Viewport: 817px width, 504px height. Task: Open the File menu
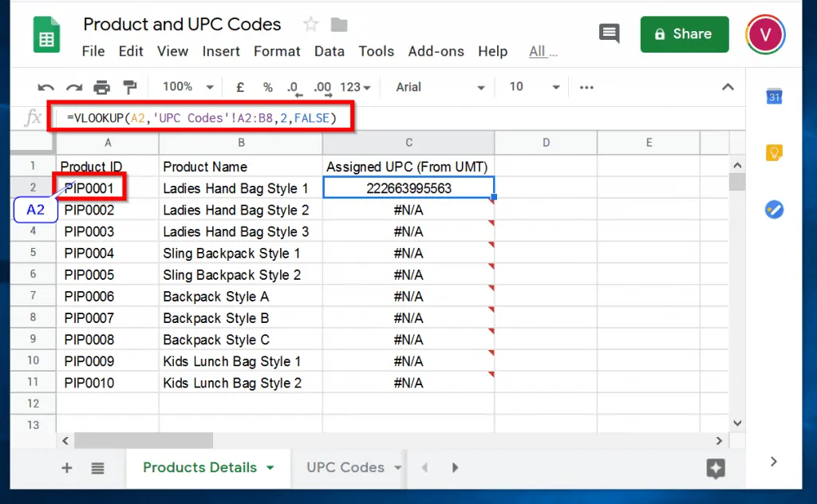[x=93, y=51]
